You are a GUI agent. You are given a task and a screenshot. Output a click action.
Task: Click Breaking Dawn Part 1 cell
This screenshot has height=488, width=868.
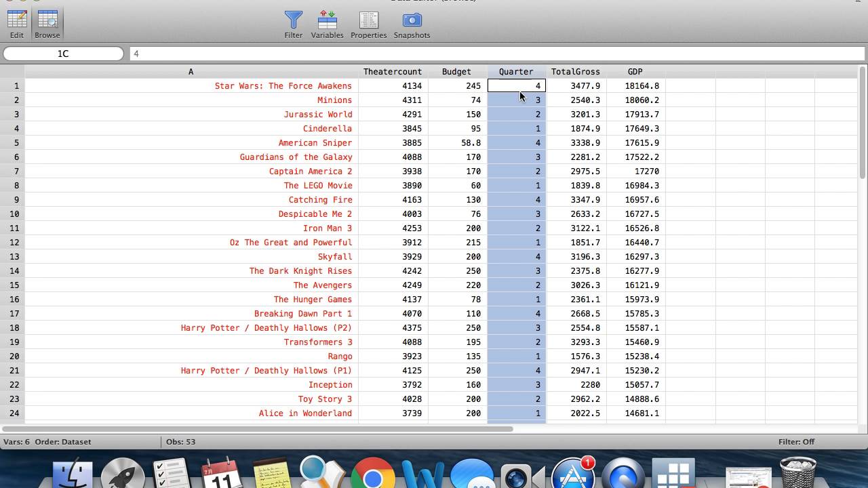191,313
